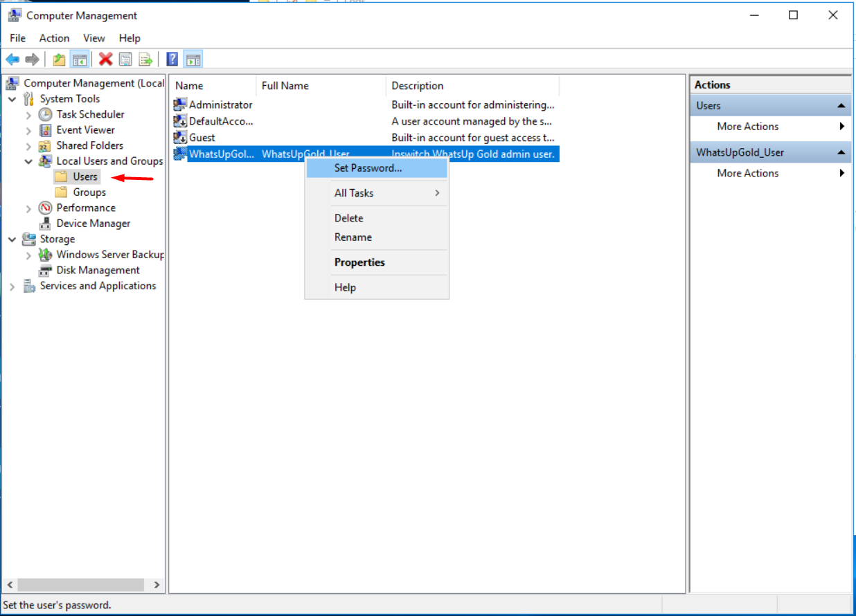Image resolution: width=856 pixels, height=616 pixels.
Task: Expand the Task Scheduler tree node
Action: (28, 114)
